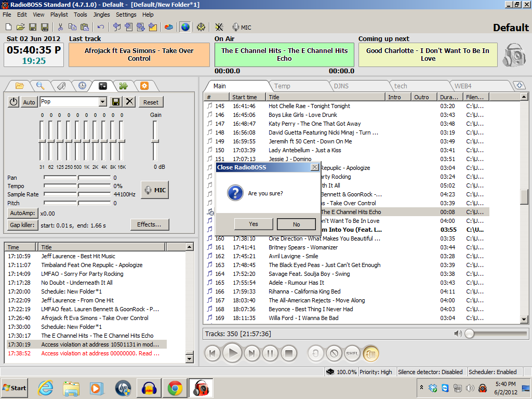Click the next track playback button
The height and width of the screenshot is (399, 532).
click(x=251, y=354)
